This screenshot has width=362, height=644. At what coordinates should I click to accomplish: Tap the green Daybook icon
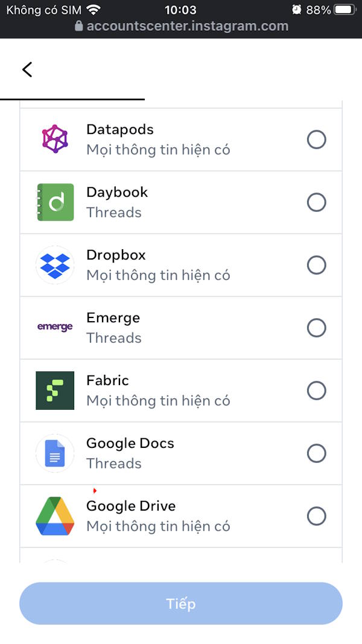(x=55, y=202)
